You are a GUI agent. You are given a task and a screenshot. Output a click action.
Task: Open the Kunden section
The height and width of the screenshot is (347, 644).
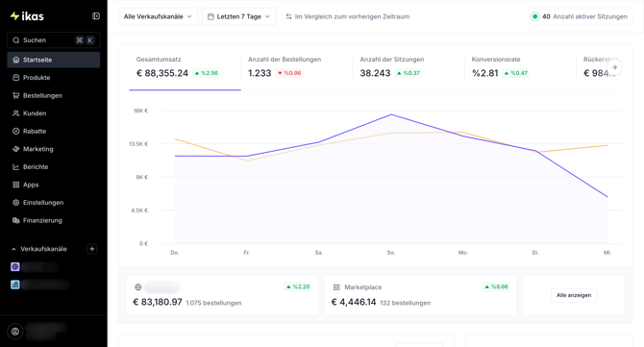tap(54, 113)
